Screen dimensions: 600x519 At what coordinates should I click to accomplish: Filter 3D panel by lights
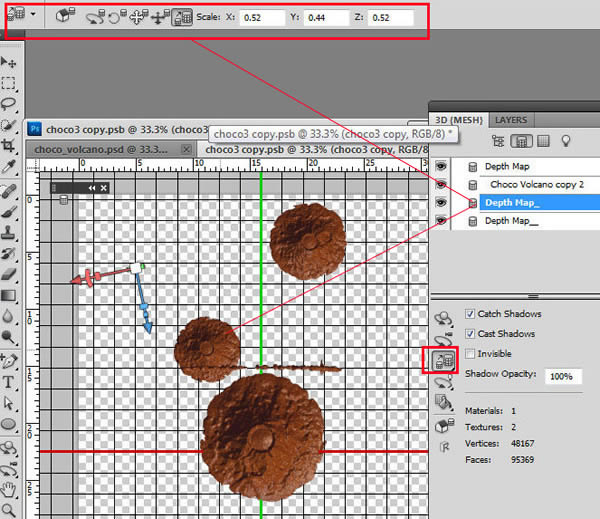click(x=566, y=141)
